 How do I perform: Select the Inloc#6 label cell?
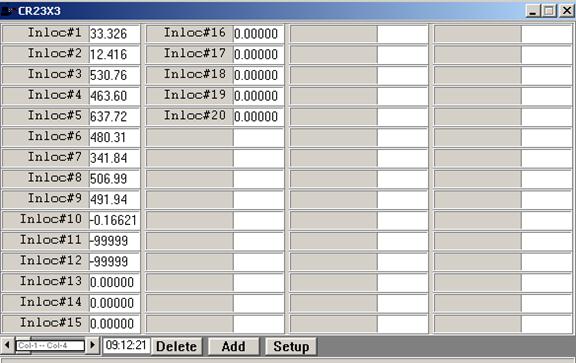pyautogui.click(x=46, y=137)
